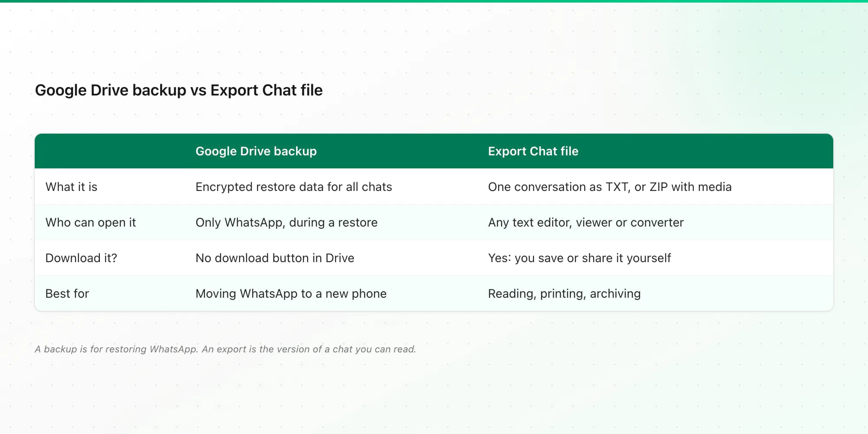This screenshot has height=434, width=868.
Task: Select cell 'Encrypted restore data for all chats'
Action: [294, 187]
